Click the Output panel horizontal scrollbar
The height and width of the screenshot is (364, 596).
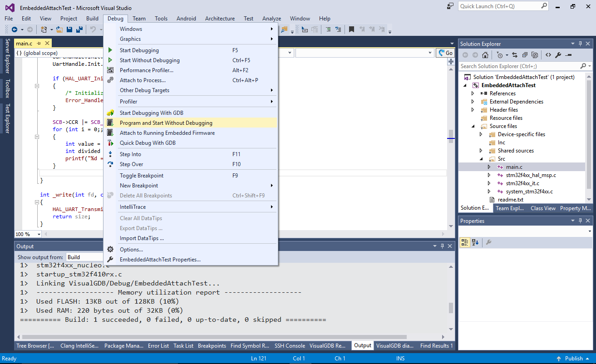232,337
